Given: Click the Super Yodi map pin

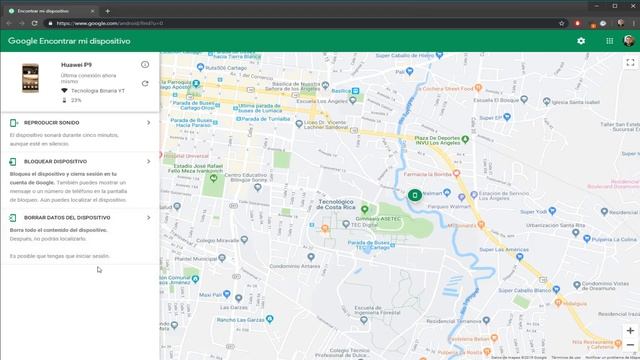Looking at the screenshot, I should [552, 211].
